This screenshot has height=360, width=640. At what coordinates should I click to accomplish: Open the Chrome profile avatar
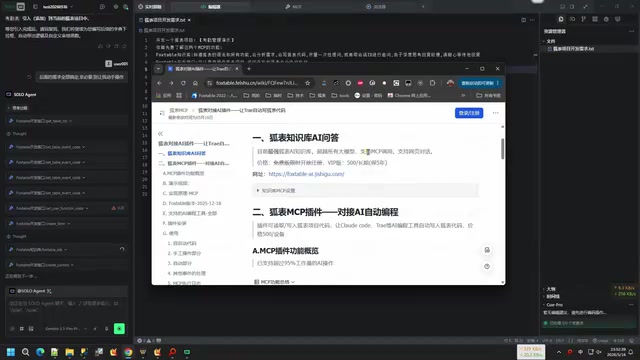[450, 83]
